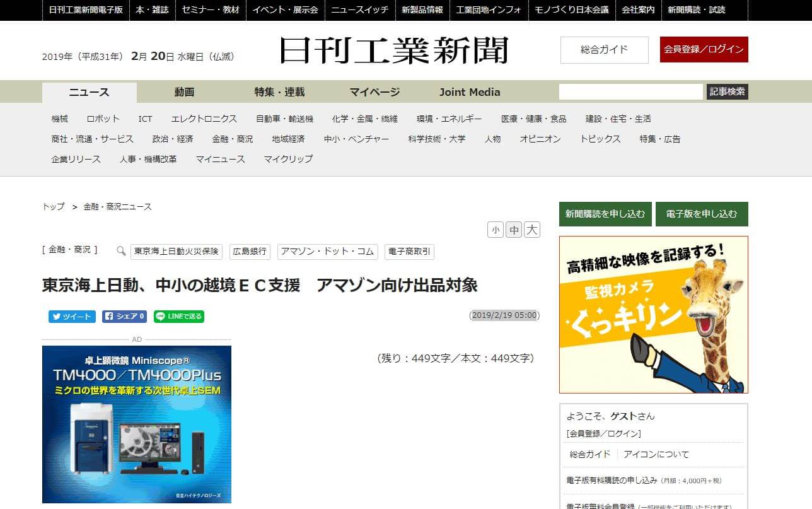812x509 pixels.
Task: Open マイクリップ section
Action: 288,159
